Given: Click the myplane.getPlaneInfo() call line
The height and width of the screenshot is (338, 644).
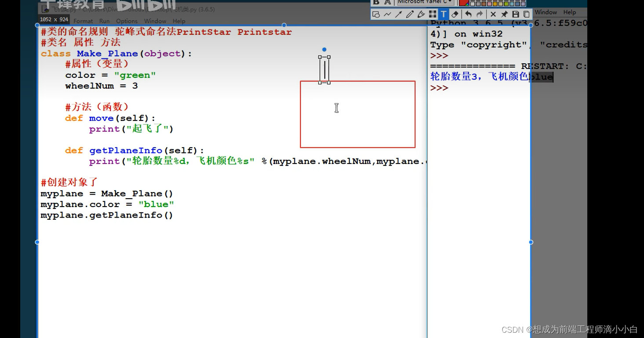Looking at the screenshot, I should coord(107,215).
